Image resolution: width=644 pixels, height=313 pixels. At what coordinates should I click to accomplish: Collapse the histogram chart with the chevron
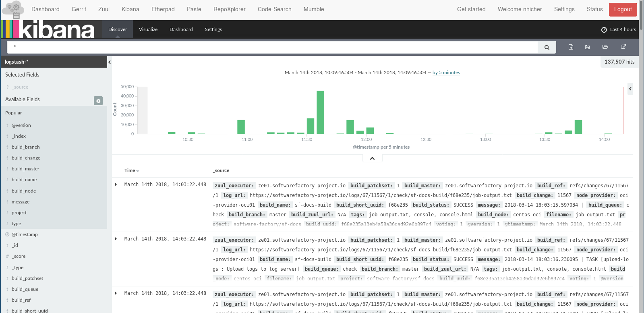click(372, 158)
